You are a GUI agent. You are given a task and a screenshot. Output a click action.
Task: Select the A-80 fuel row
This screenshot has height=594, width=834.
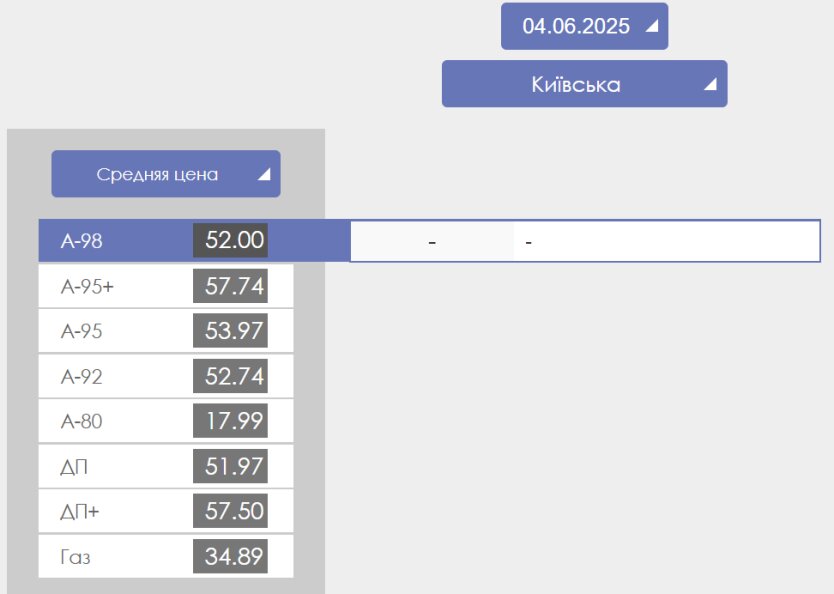166,421
